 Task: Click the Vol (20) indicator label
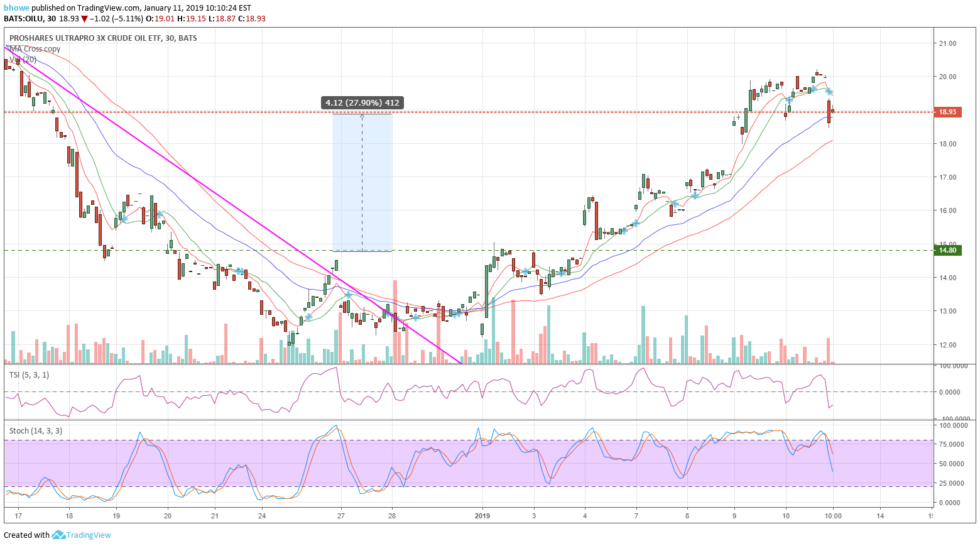(x=23, y=60)
